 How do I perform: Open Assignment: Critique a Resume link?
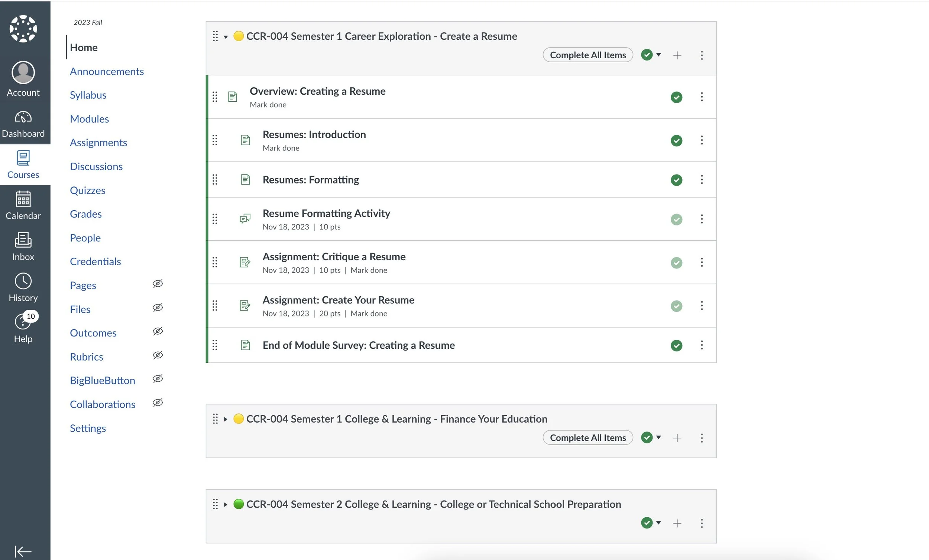point(334,257)
